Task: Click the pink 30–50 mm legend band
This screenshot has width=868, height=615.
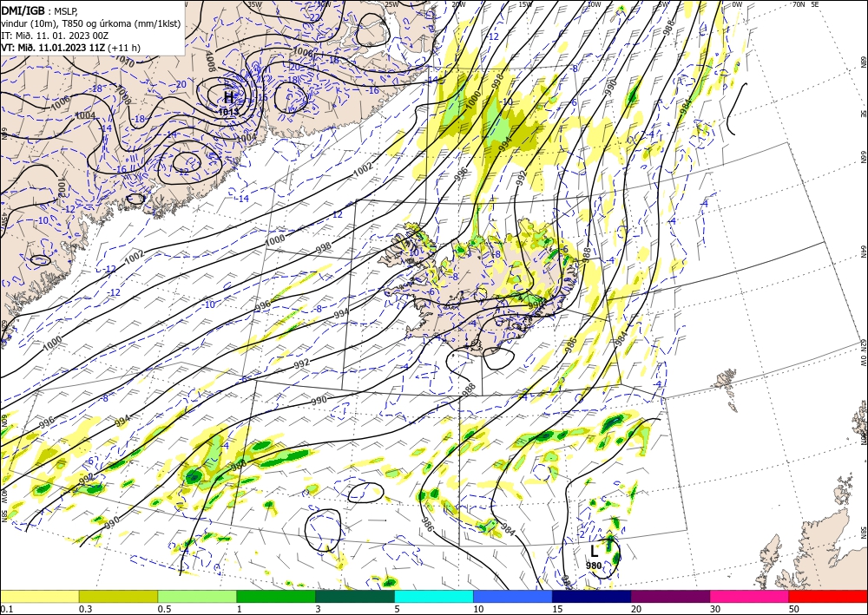Action: [750, 596]
